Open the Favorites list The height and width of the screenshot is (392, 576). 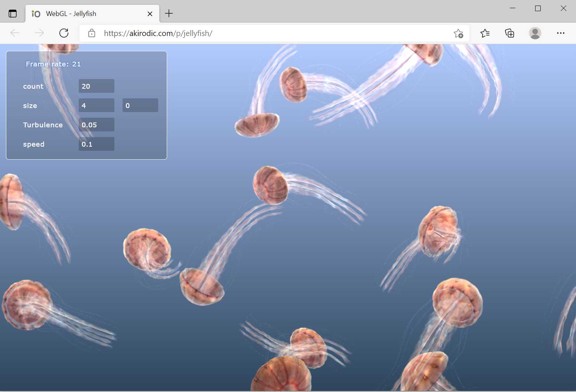coord(485,33)
